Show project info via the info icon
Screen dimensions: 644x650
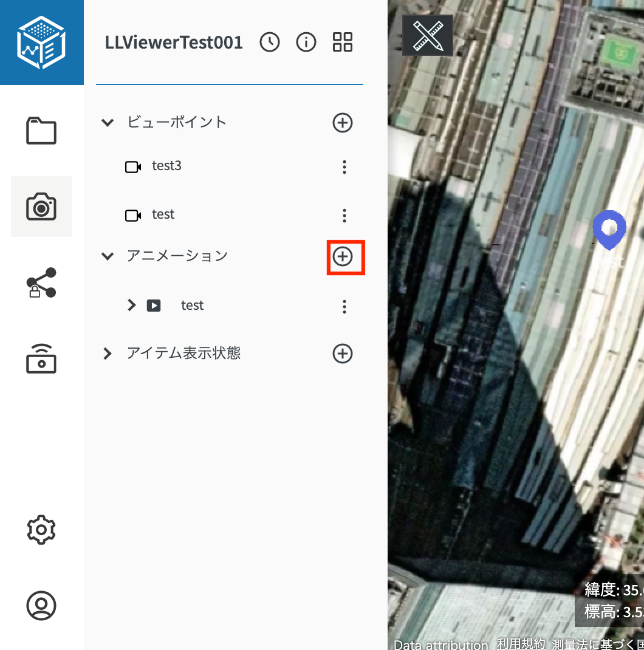(x=306, y=43)
